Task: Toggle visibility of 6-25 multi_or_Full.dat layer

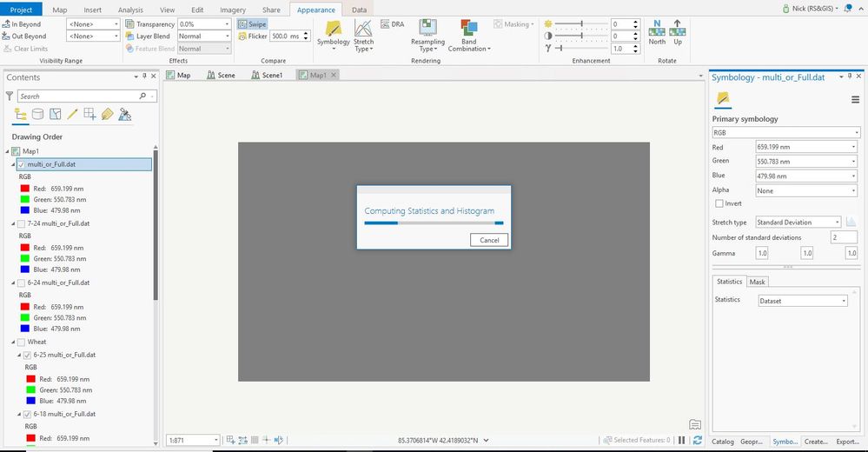Action: click(27, 355)
